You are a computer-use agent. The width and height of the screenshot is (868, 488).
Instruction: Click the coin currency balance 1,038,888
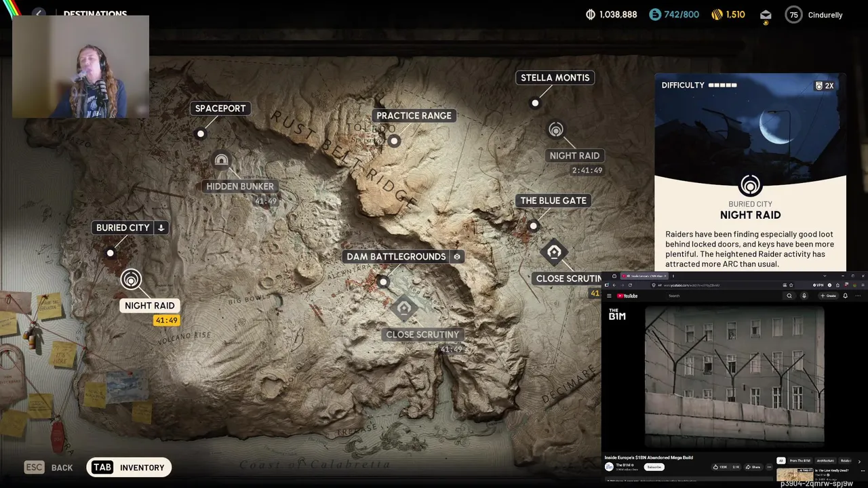point(612,14)
